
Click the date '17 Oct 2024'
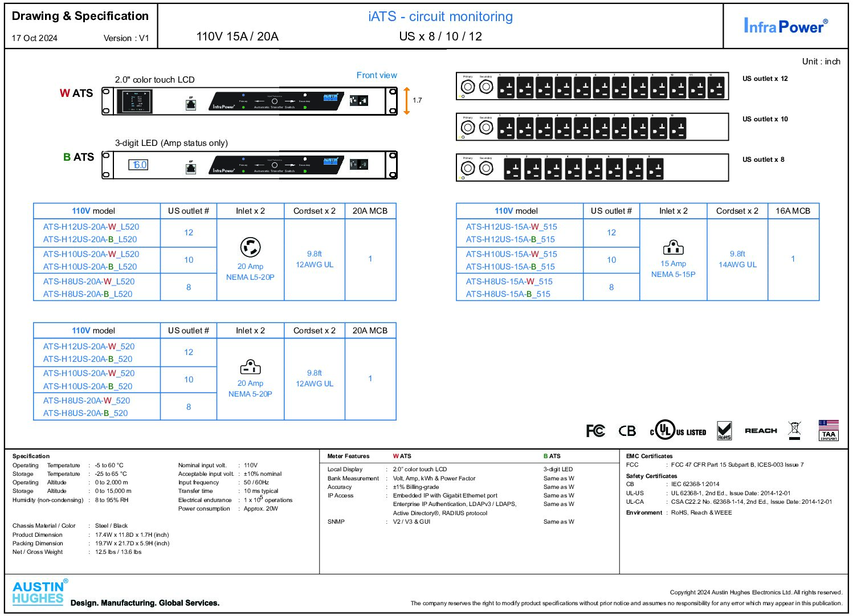point(35,38)
